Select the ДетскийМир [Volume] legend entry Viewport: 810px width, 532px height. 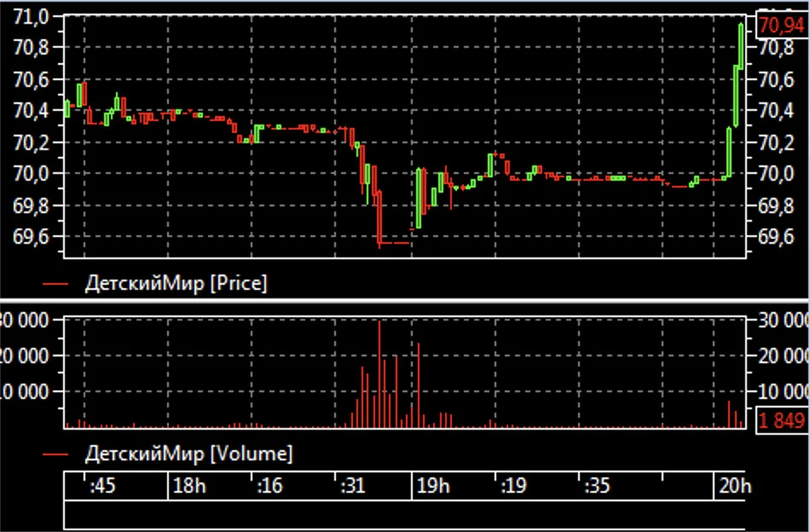click(x=188, y=454)
